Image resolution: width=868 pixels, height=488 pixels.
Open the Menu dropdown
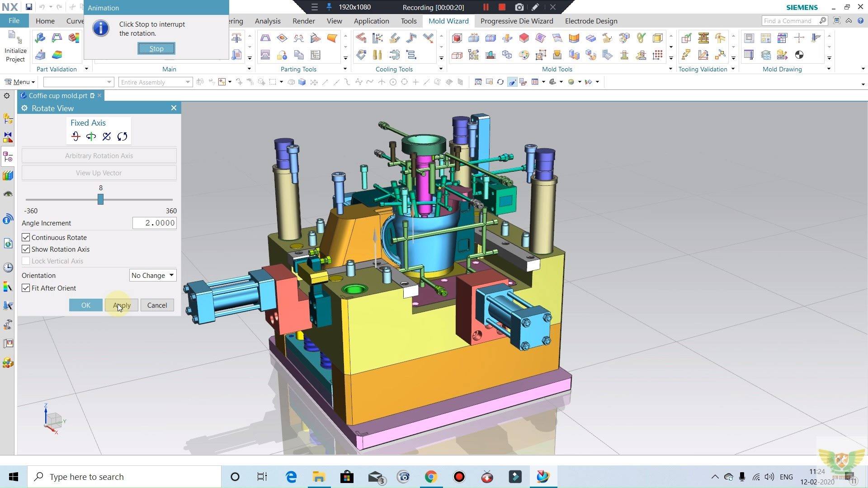click(x=19, y=82)
